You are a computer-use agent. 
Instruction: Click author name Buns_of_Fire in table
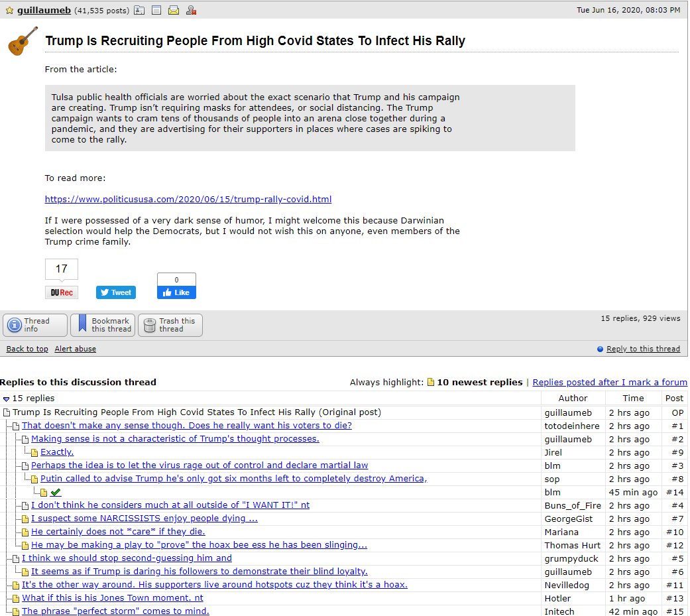coord(572,505)
